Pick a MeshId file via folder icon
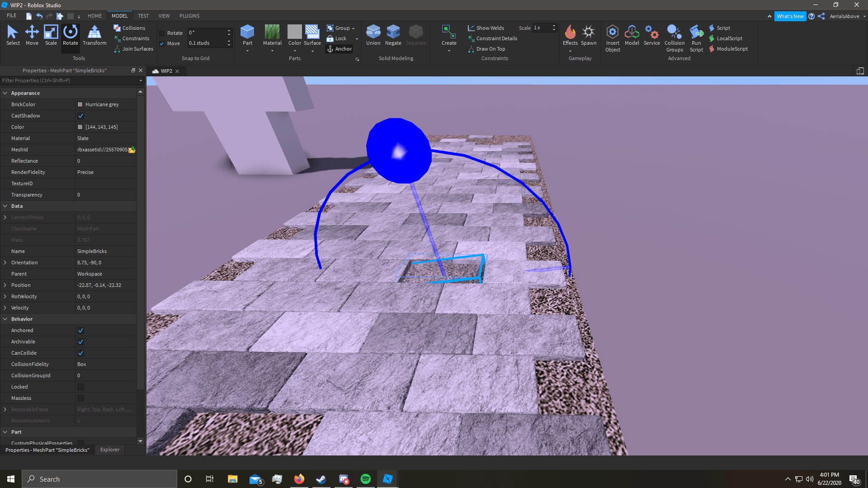This screenshot has width=868, height=488. (x=132, y=150)
